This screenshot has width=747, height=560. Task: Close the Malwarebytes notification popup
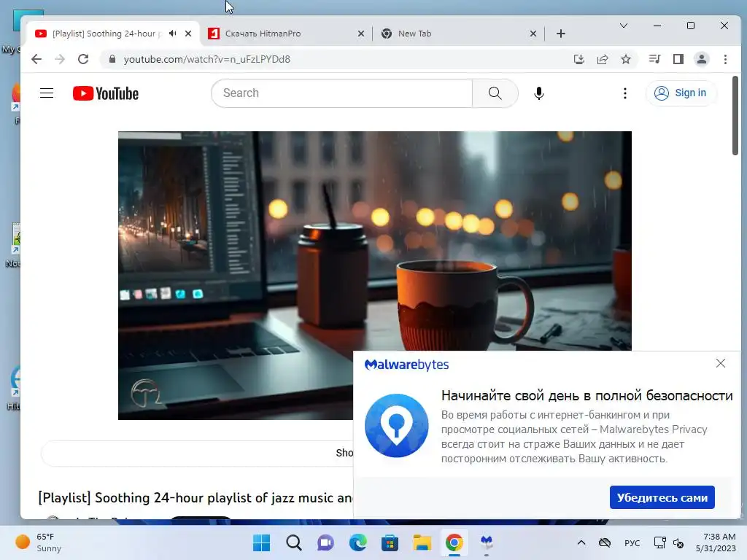pyautogui.click(x=721, y=363)
